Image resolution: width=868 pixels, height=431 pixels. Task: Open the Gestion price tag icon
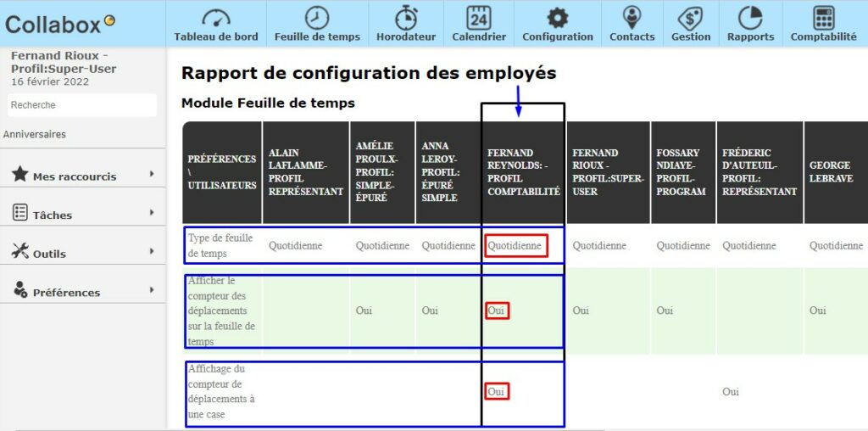point(691,18)
